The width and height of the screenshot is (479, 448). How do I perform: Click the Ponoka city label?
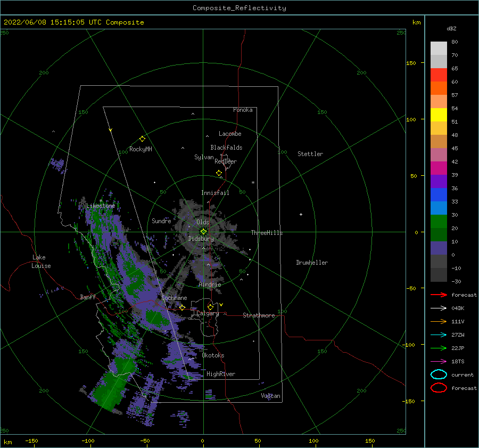243,110
